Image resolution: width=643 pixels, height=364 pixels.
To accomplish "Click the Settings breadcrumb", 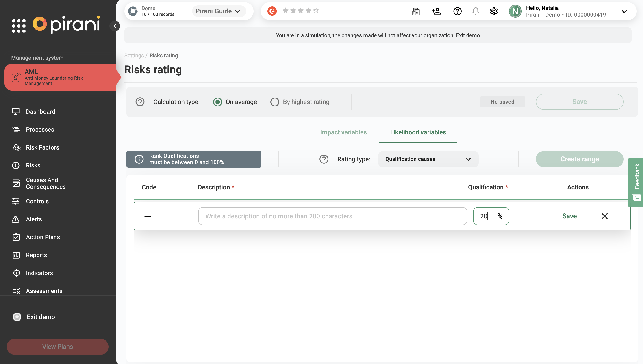I will coord(134,56).
